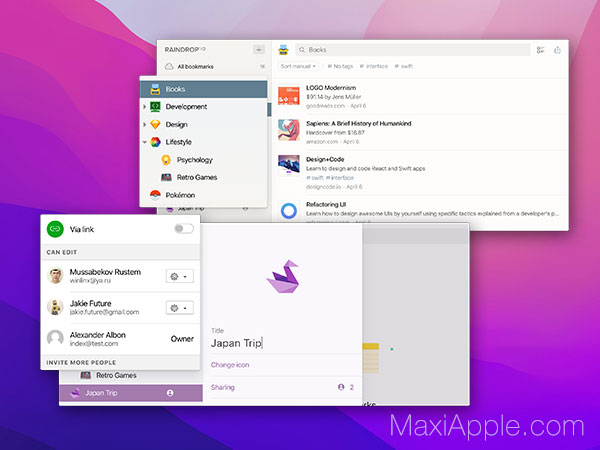Click the Psychology lightbulb icon

[x=166, y=160]
